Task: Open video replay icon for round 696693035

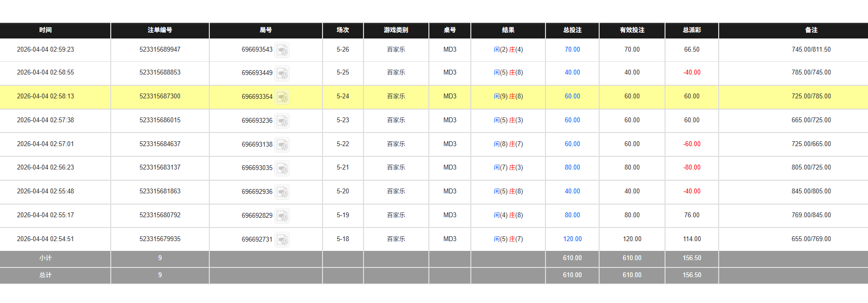Action: (282, 168)
